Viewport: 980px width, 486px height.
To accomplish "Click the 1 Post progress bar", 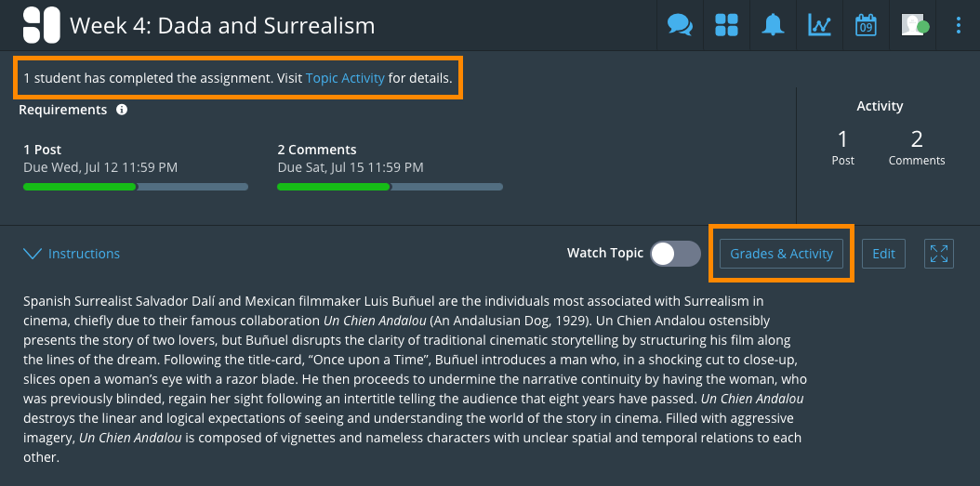I will pyautogui.click(x=136, y=187).
